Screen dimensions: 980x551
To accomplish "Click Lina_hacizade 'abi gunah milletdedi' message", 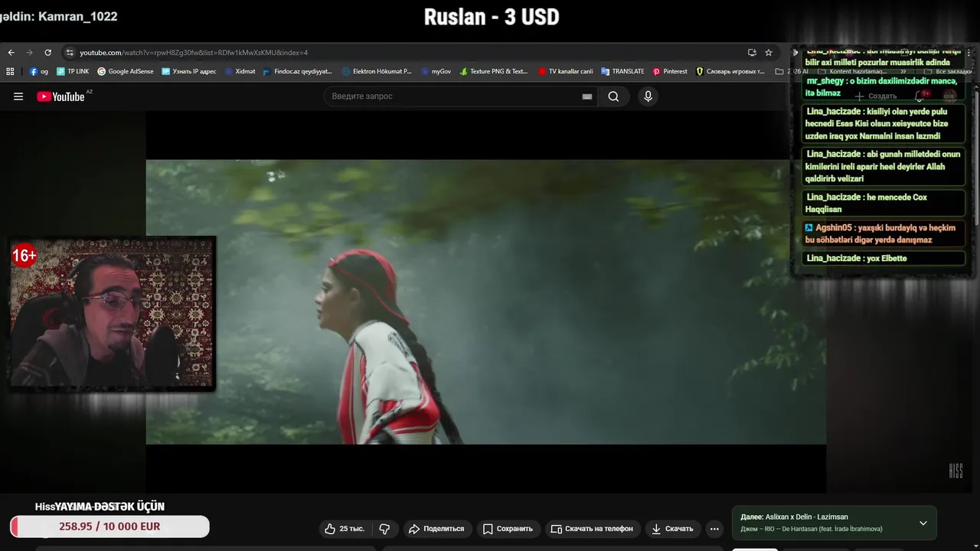I will coord(883,166).
